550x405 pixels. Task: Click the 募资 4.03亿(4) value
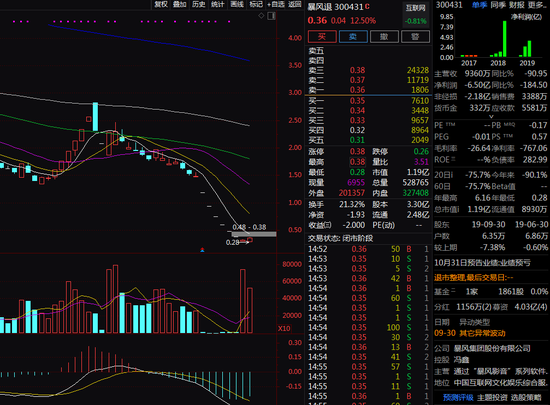531,307
